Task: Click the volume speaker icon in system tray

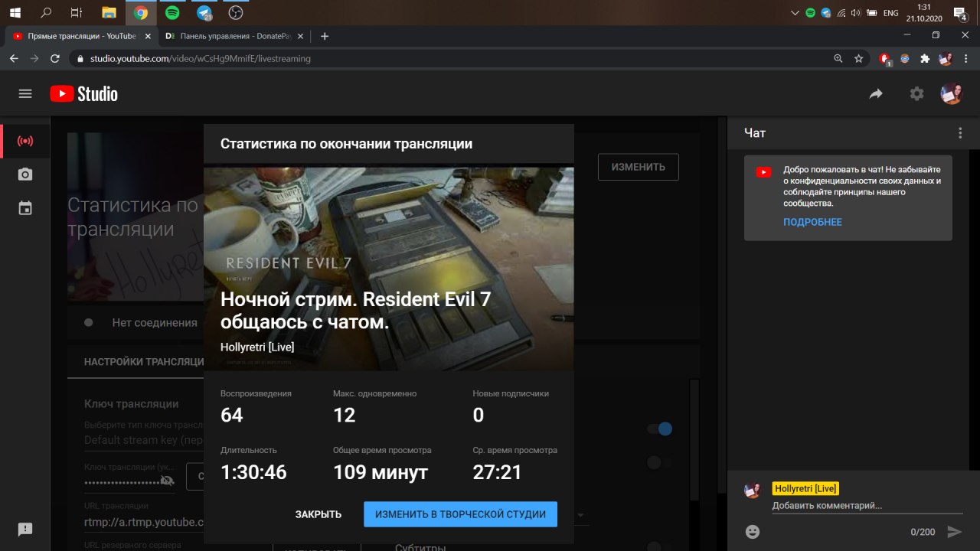Action: click(855, 13)
